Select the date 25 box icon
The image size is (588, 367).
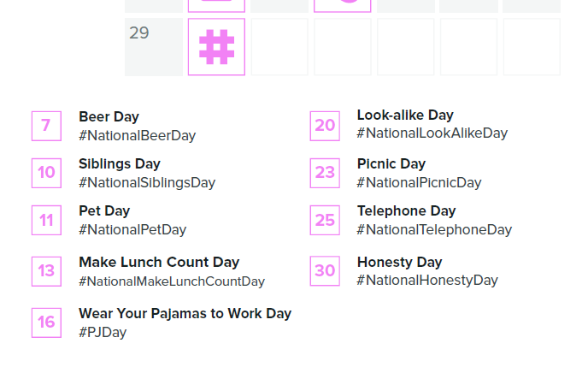point(325,220)
